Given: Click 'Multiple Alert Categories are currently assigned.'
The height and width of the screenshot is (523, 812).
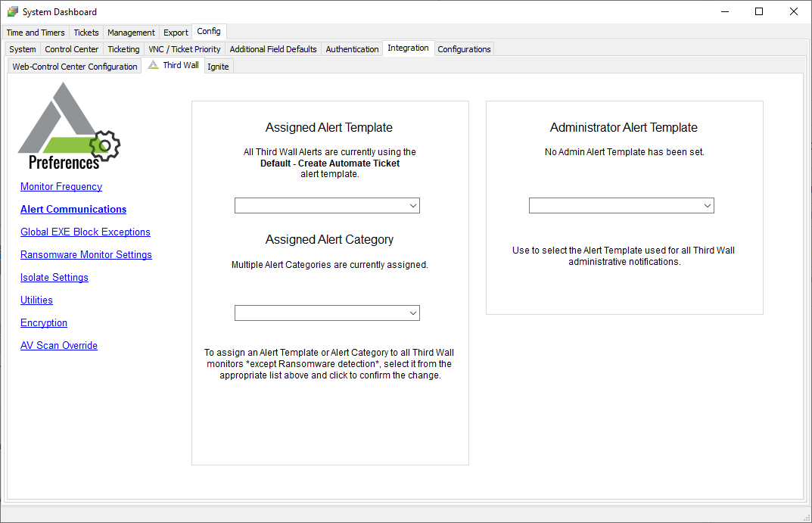Looking at the screenshot, I should click(330, 265).
